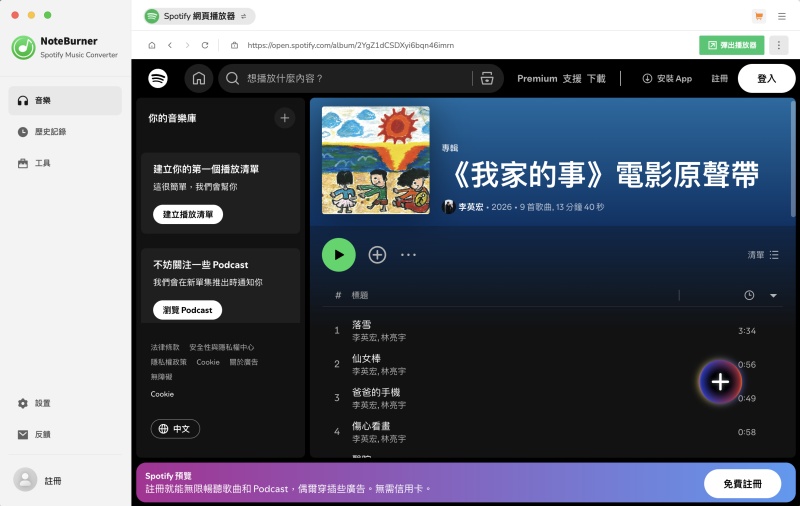Click the album cover artwork
The image size is (800, 506).
(x=376, y=160)
